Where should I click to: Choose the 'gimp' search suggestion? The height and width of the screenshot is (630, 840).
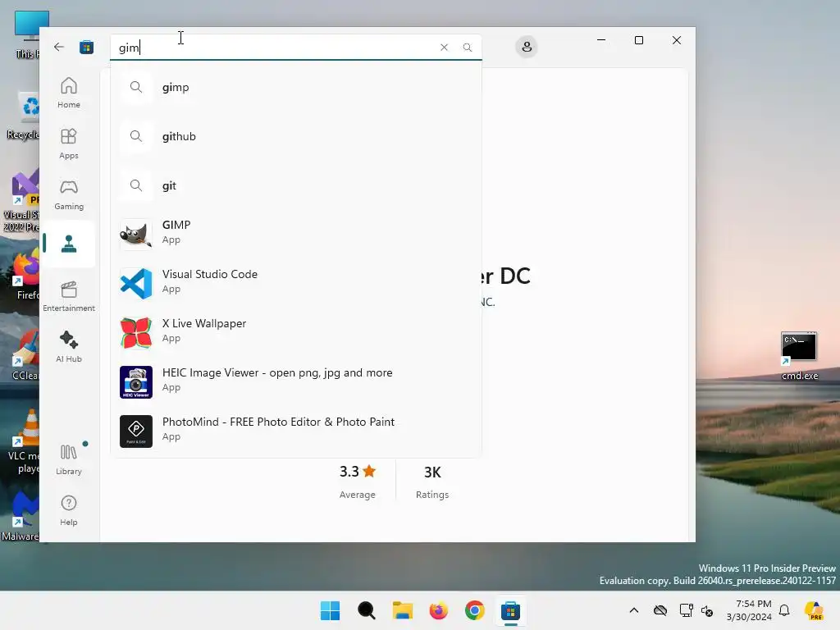tap(295, 87)
